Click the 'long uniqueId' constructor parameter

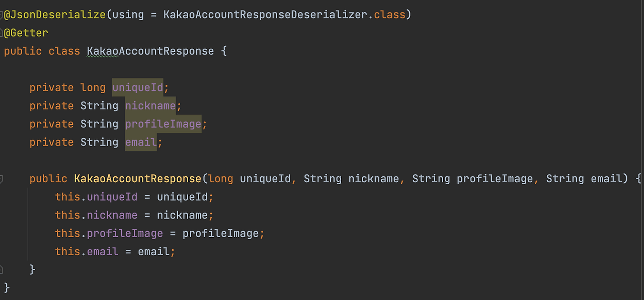click(249, 179)
